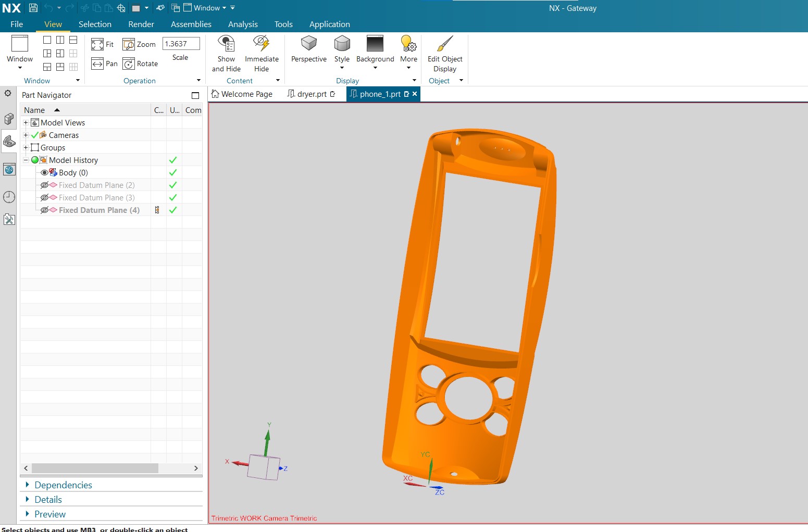Click the settings gear icon above the sidebar
Viewport: 808px width, 532px height.
[x=8, y=93]
